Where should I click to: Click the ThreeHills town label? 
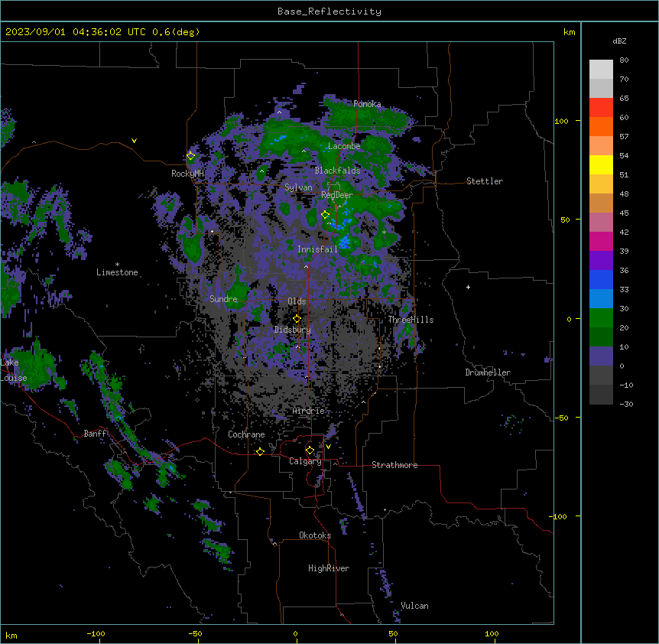411,320
